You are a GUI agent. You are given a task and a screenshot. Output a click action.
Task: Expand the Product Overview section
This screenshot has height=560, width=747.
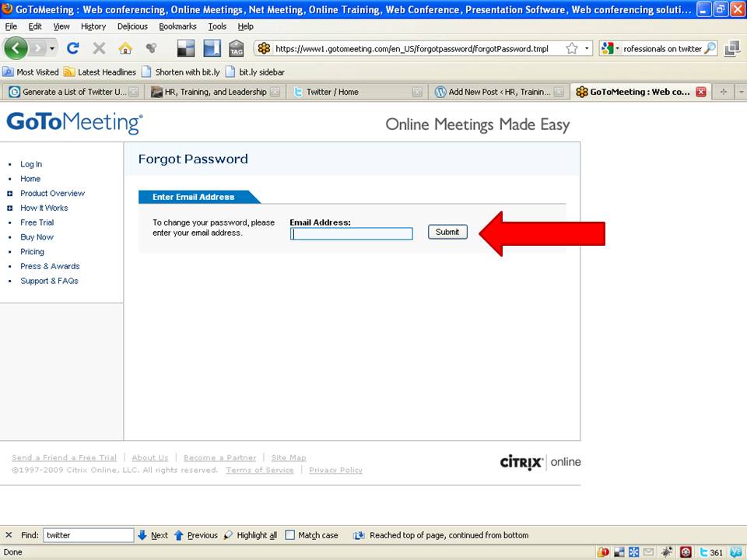[x=9, y=194]
